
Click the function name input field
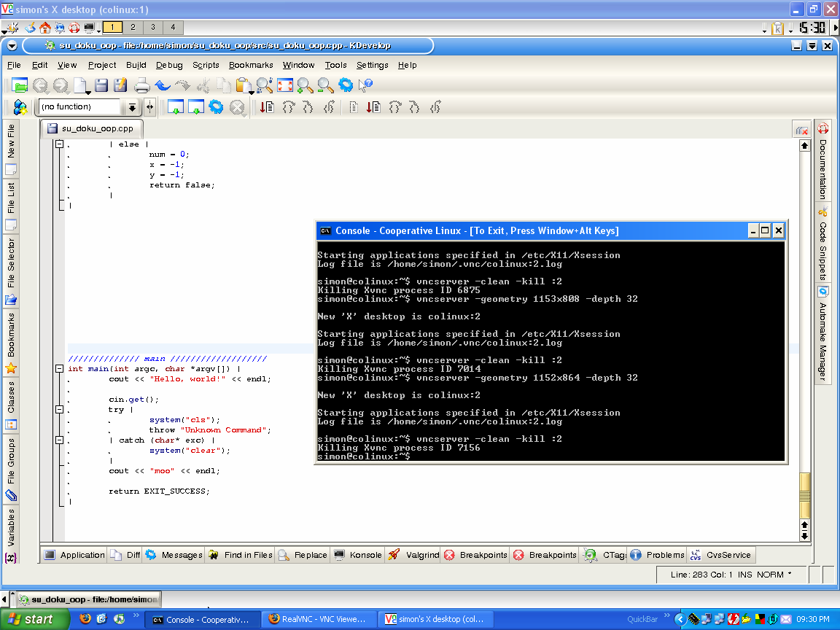pyautogui.click(x=79, y=107)
